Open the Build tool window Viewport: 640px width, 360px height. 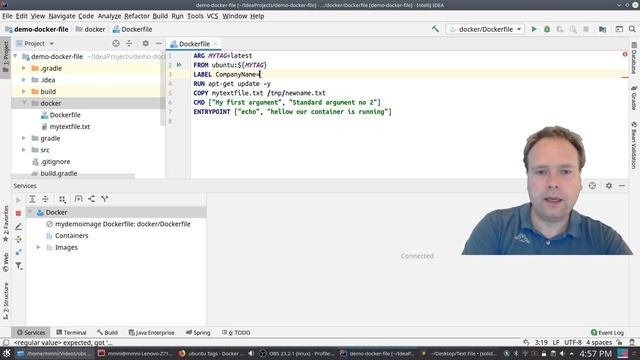coord(107,333)
